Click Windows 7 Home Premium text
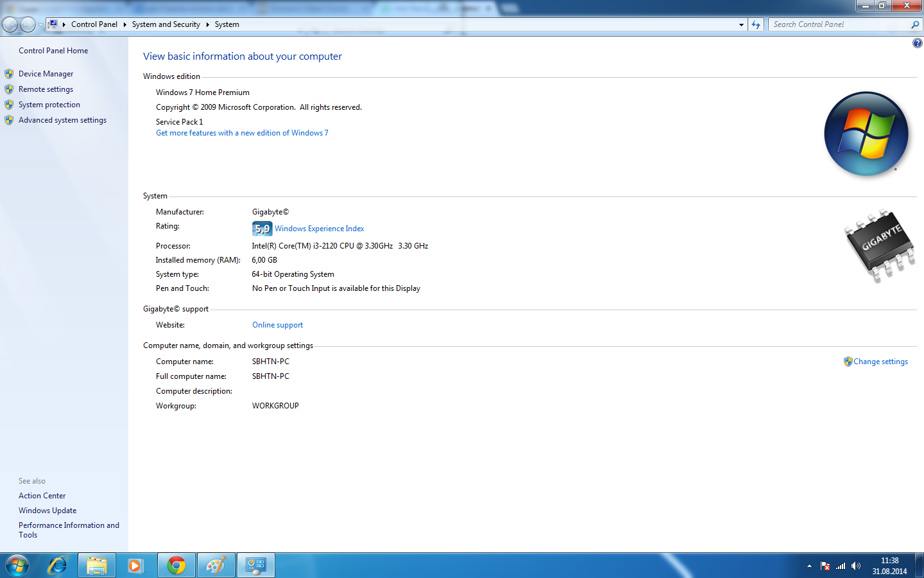This screenshot has width=924, height=578. pyautogui.click(x=203, y=92)
